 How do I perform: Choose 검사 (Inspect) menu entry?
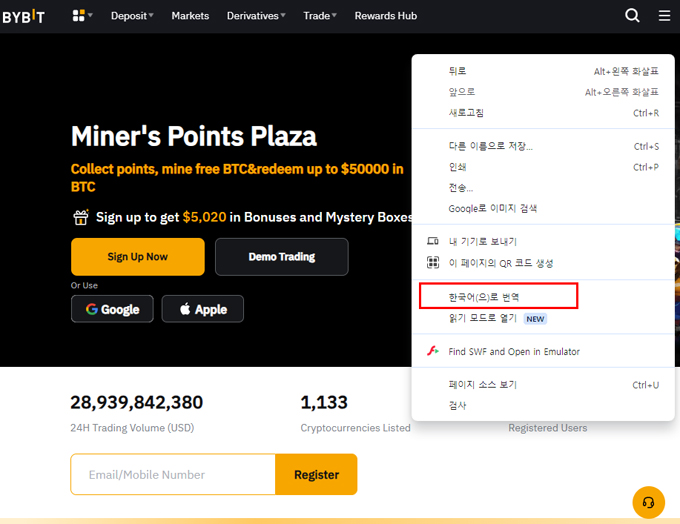543,406
